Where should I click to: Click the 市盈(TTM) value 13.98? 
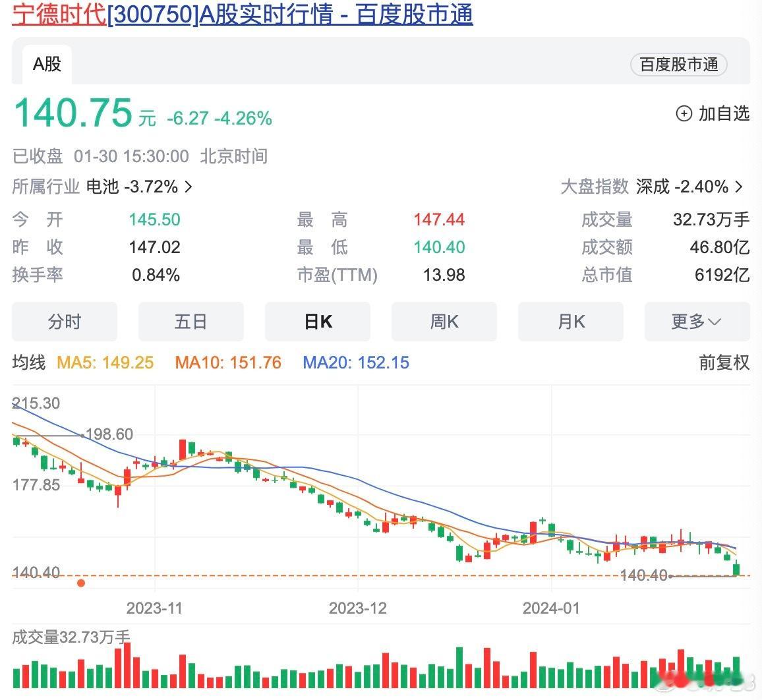(444, 275)
